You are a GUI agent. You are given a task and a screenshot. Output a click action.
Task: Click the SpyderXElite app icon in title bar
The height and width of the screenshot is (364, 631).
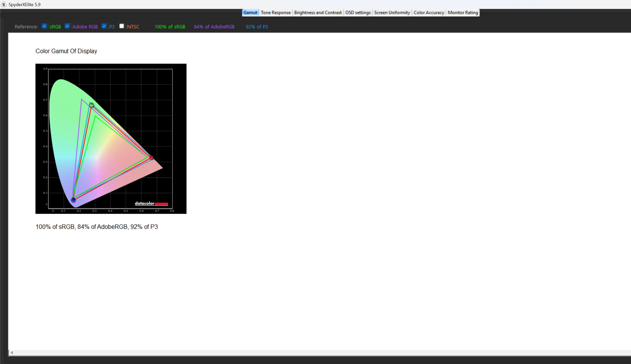tap(4, 4)
